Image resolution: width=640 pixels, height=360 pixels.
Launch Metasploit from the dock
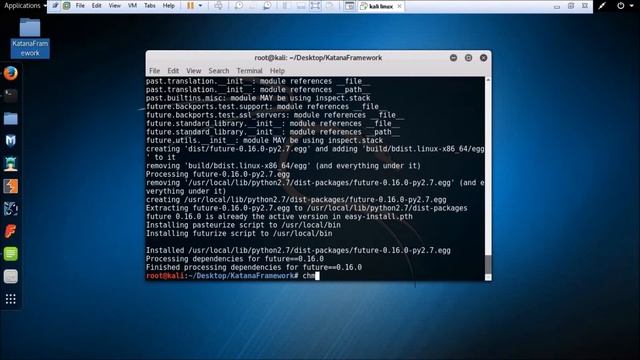click(11, 141)
